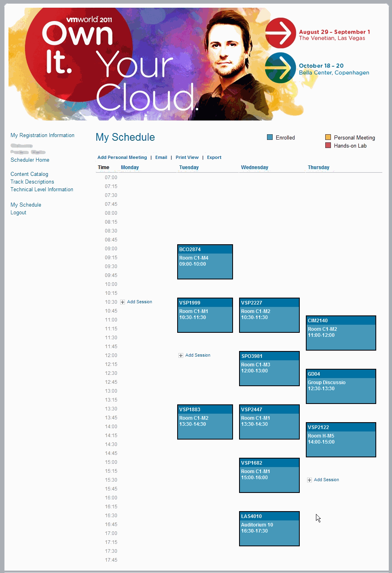The width and height of the screenshot is (392, 573).
Task: Click the red arrow icon for Las Vegas
Action: tap(281, 33)
